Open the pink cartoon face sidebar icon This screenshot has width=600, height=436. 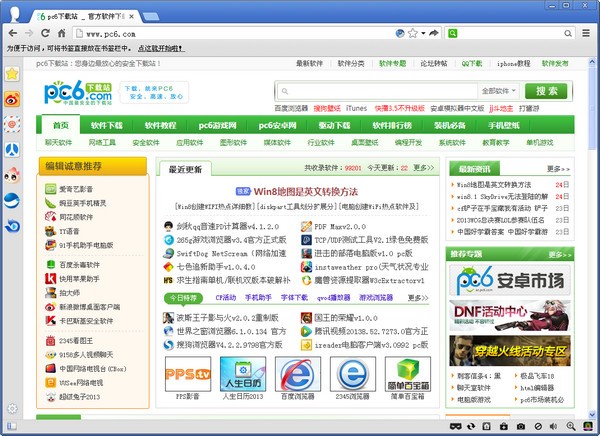(x=12, y=175)
